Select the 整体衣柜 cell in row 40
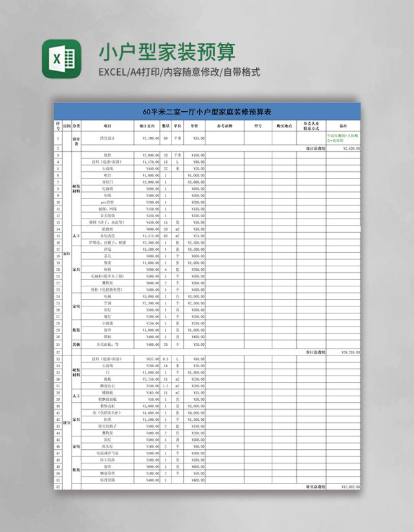 (x=107, y=406)
